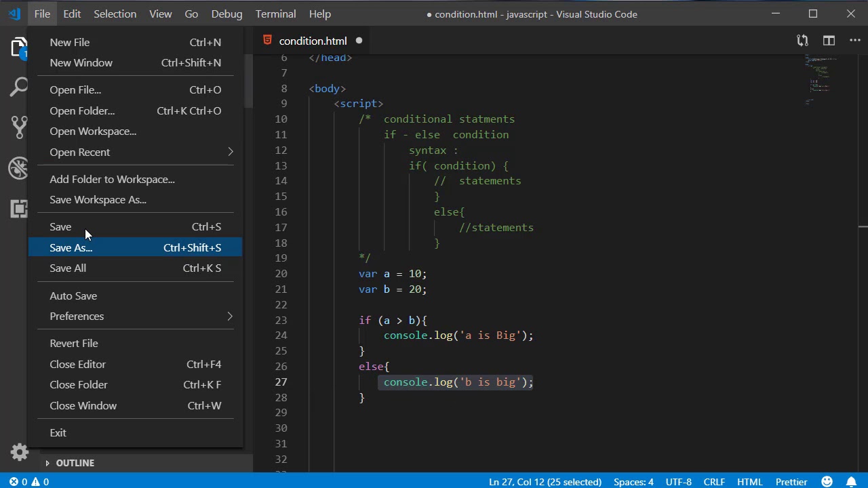Expand the Open Recent submenu
The image size is (868, 488).
coord(135,152)
